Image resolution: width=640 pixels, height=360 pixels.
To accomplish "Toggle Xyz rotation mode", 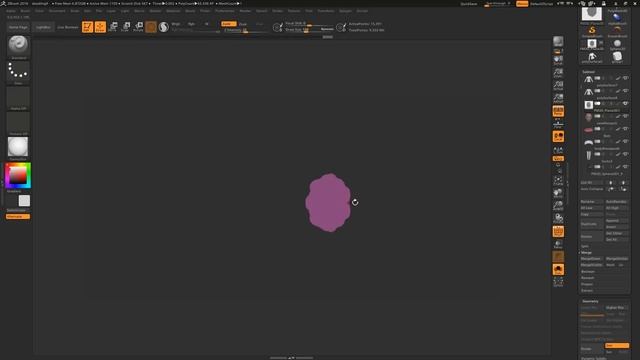I will [558, 158].
